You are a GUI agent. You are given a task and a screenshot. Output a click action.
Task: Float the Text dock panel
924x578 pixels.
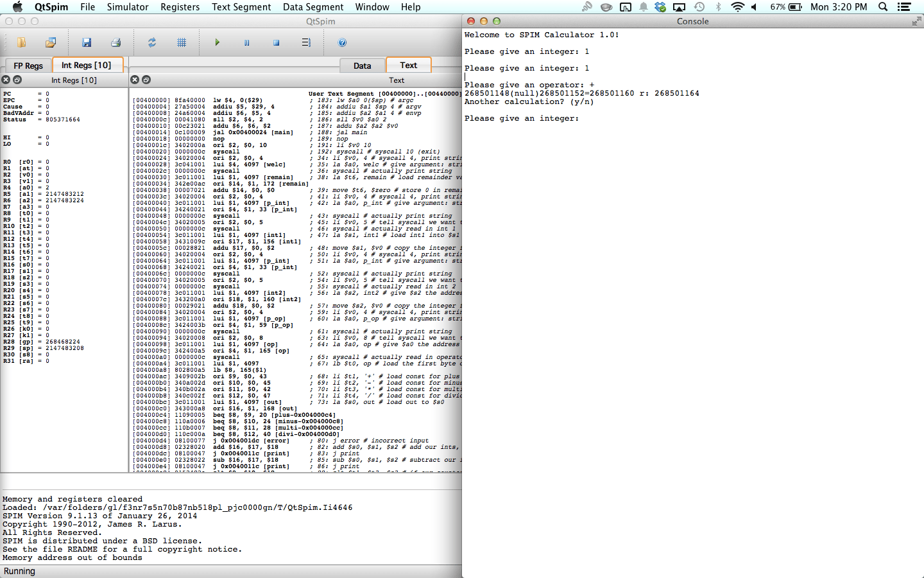point(146,80)
